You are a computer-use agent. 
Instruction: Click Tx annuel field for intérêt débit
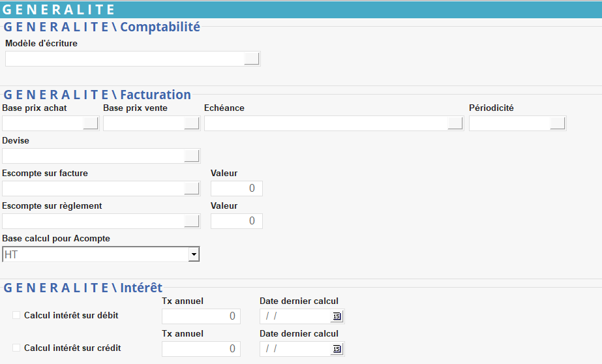point(201,316)
